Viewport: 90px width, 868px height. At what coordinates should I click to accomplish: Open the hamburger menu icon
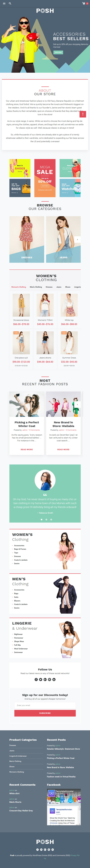click(x=4, y=3)
